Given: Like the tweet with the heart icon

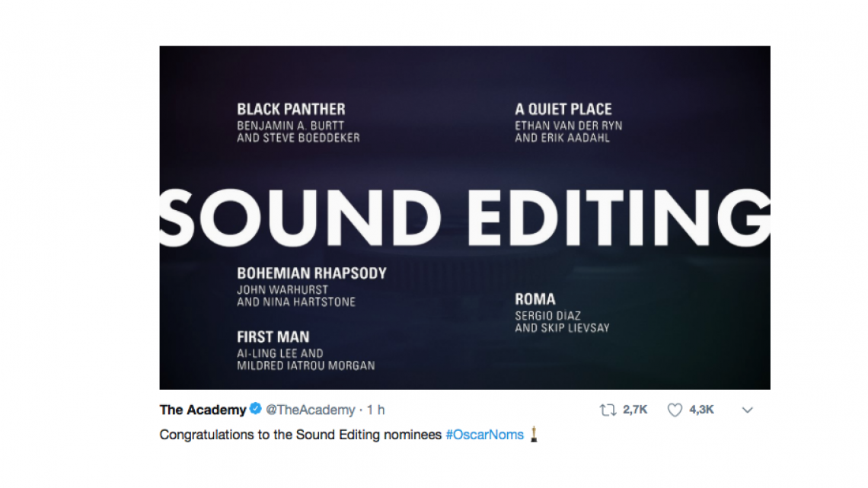Looking at the screenshot, I should tap(675, 410).
